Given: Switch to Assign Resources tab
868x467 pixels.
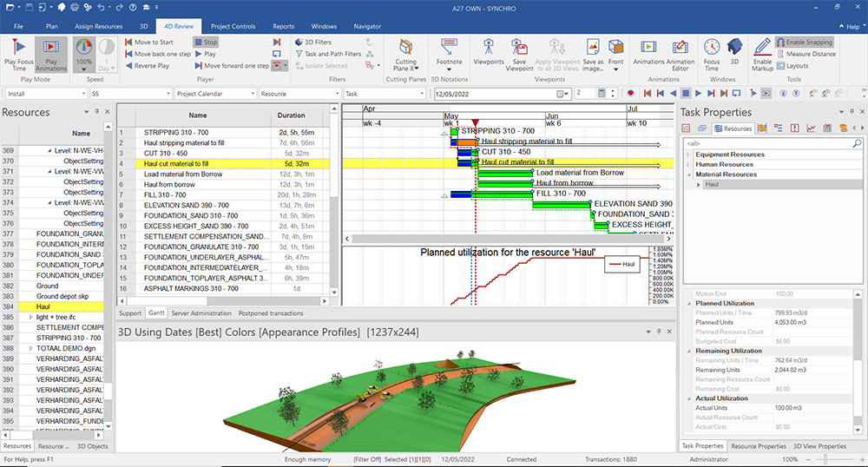Looking at the screenshot, I should (99, 26).
